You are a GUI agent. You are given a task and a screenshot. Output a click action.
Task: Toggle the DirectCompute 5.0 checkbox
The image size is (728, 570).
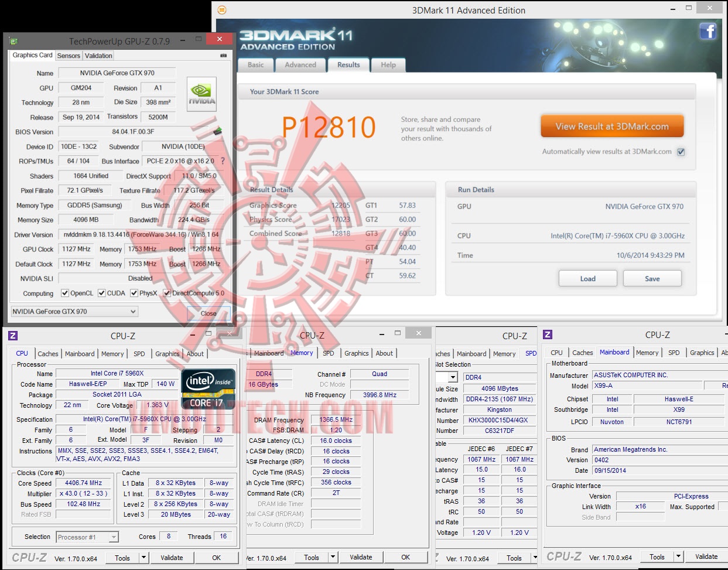tap(167, 293)
